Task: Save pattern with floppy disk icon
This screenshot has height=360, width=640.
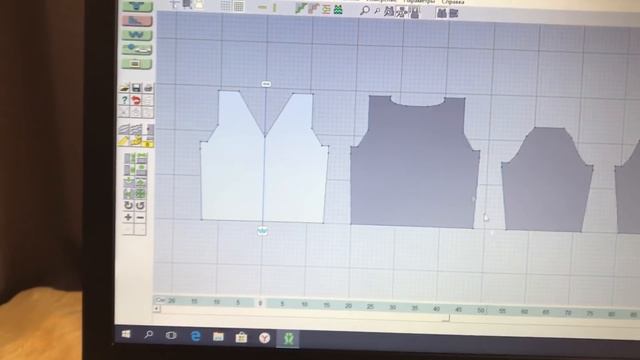Action: point(136,88)
